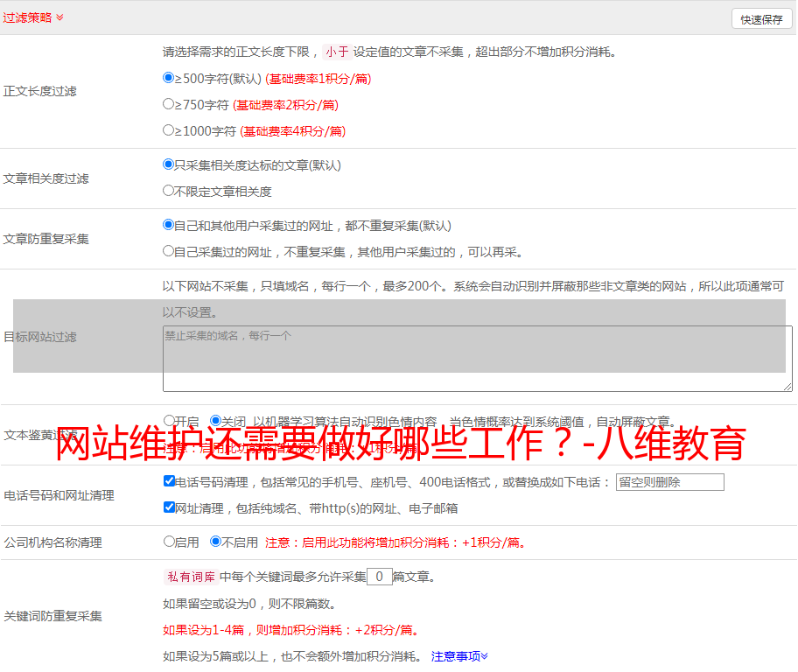Toggle 网址清理 checkbox

pyautogui.click(x=170, y=507)
